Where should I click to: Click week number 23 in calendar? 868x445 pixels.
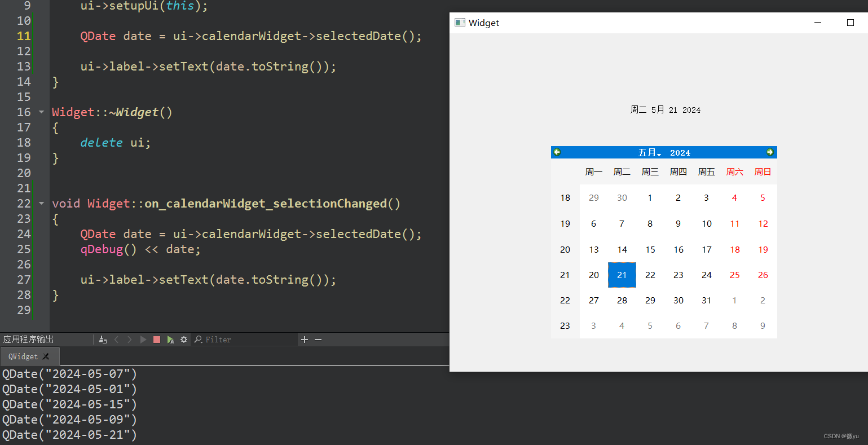pyautogui.click(x=565, y=326)
